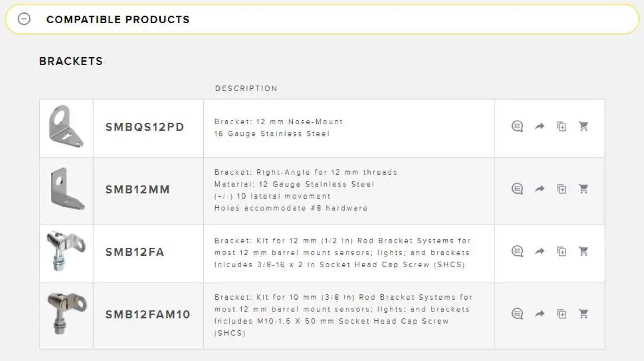
Task: Add SMB12MM to the cart
Action: pyautogui.click(x=584, y=189)
